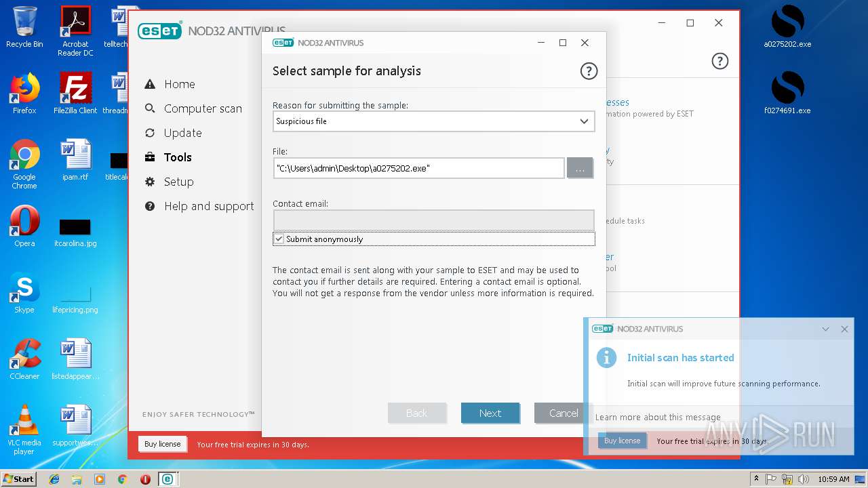Close the Initial scan notification

point(844,329)
